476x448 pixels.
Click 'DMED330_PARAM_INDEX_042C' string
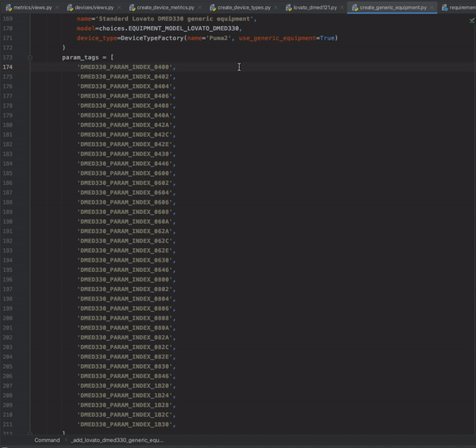pos(125,135)
